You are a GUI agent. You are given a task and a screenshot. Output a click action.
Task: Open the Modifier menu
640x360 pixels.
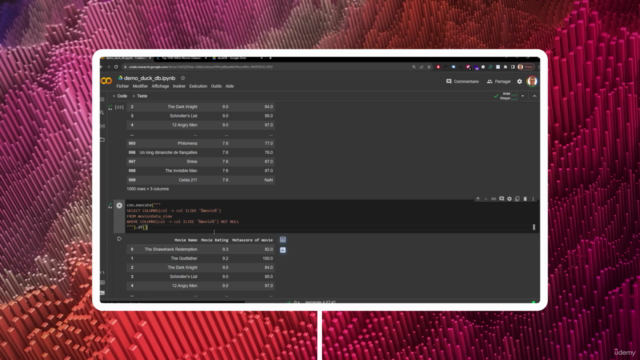pos(140,87)
